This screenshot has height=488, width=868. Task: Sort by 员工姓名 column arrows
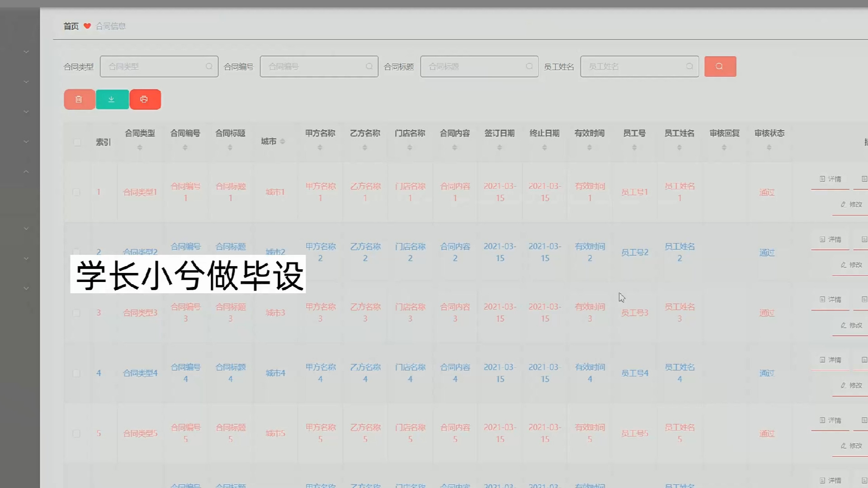click(x=679, y=147)
